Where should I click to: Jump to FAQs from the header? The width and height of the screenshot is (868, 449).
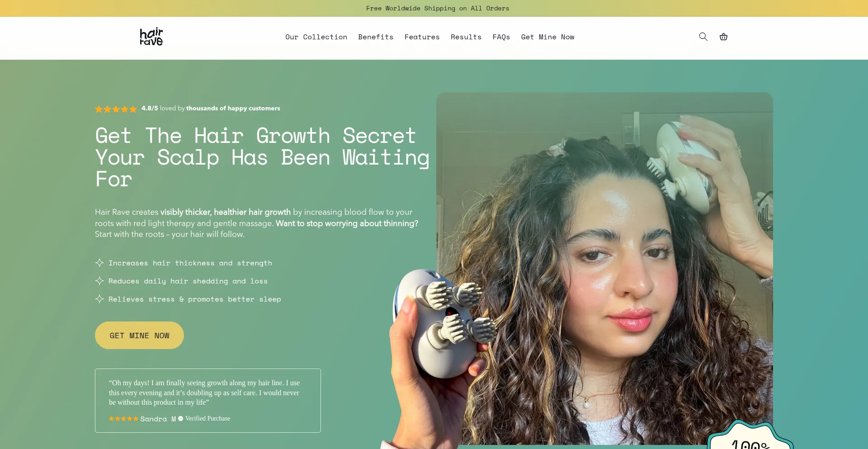(x=501, y=37)
